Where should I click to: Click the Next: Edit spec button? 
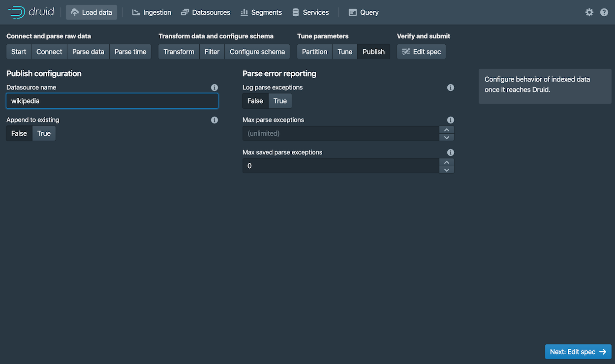pyautogui.click(x=578, y=351)
